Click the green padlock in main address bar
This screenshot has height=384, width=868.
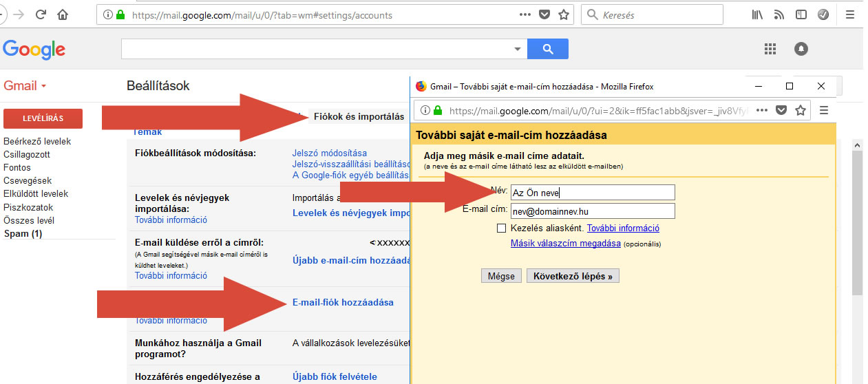121,14
